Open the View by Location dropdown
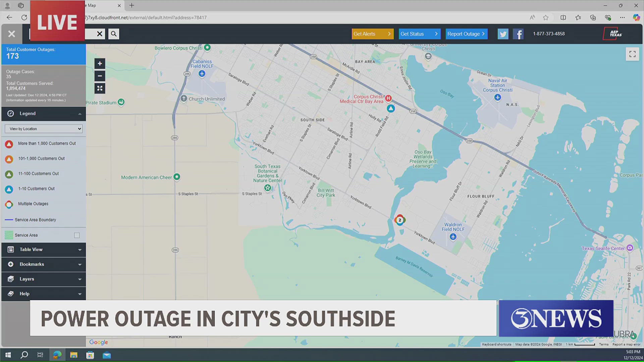Screen dimensions: 644x362 pyautogui.click(x=44, y=129)
